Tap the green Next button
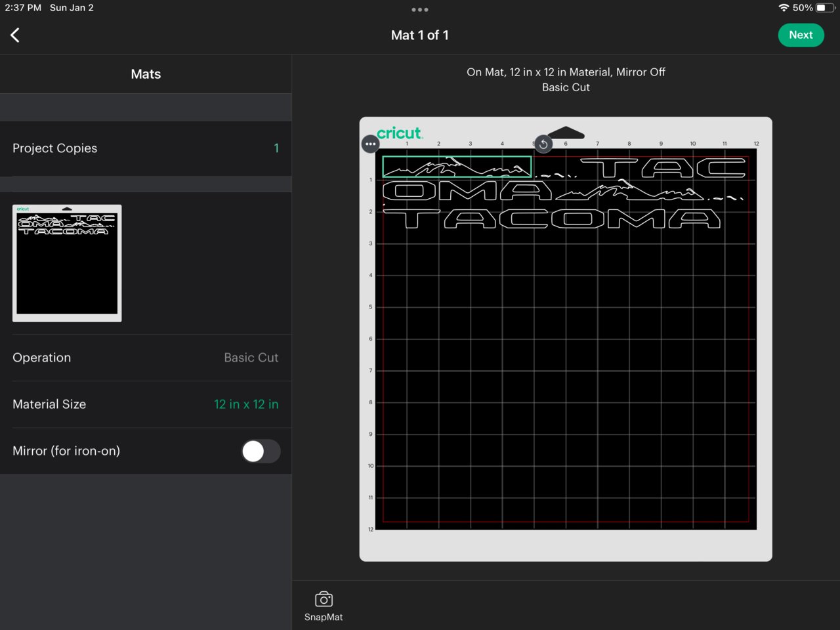This screenshot has height=630, width=840. pos(801,35)
